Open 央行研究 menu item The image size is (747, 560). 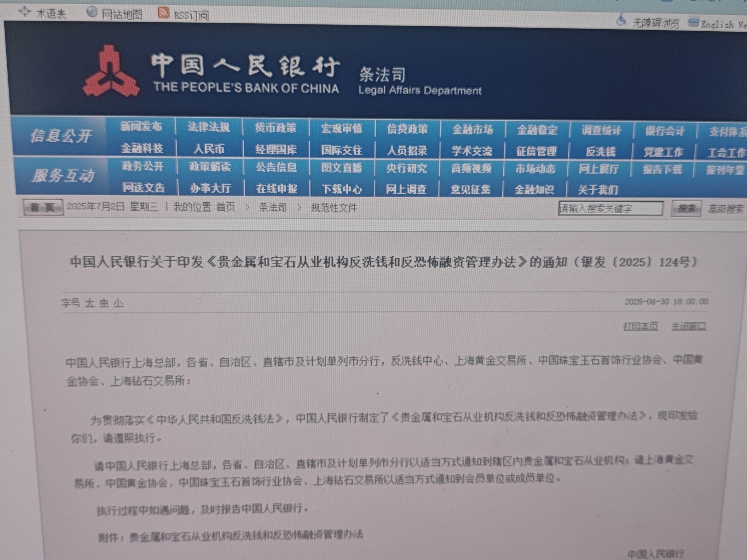point(406,168)
